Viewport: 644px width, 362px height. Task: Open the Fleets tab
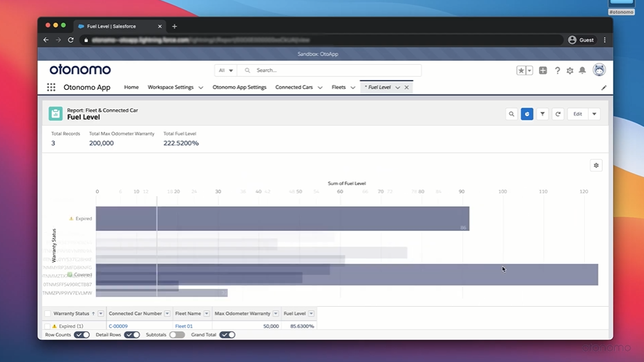[339, 87]
